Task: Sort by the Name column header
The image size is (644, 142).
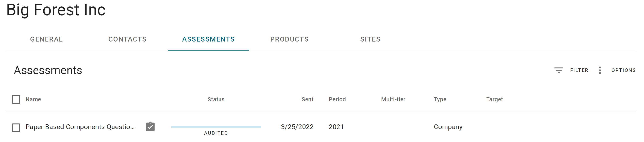Action: [33, 99]
